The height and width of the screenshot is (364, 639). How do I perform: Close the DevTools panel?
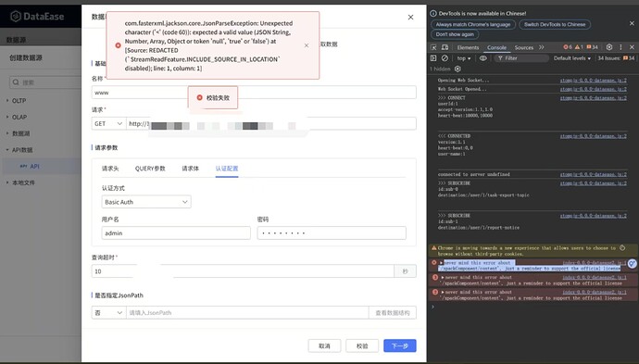click(632, 47)
